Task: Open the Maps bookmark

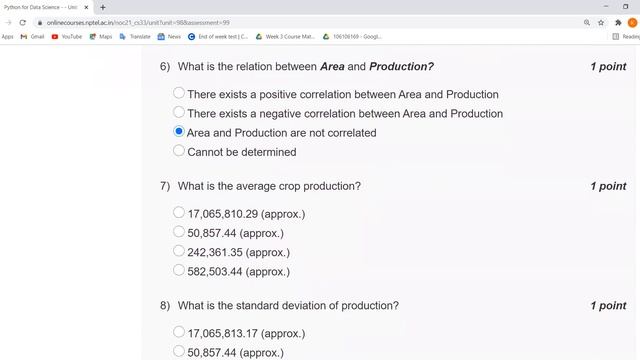Action: tap(101, 37)
